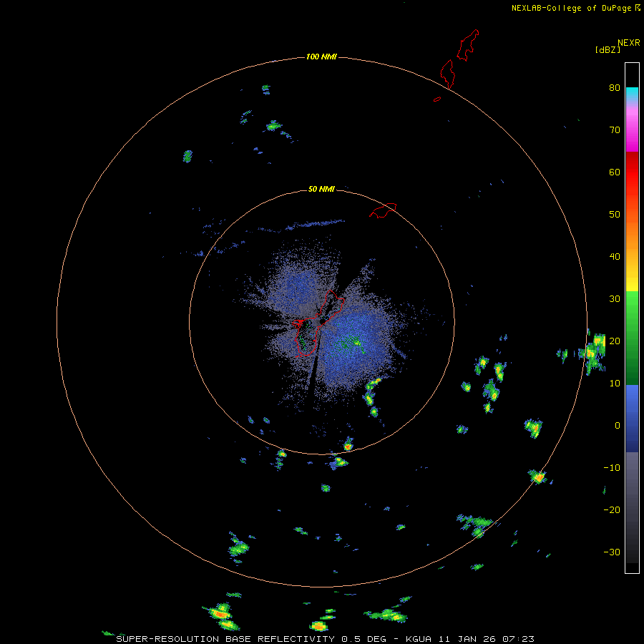Click the 0 value on dBZ scale
The image size is (644, 644).
pyautogui.click(x=618, y=426)
